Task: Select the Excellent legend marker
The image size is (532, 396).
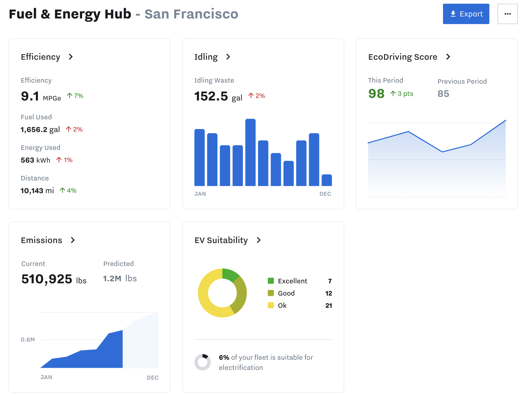Action: click(x=270, y=281)
